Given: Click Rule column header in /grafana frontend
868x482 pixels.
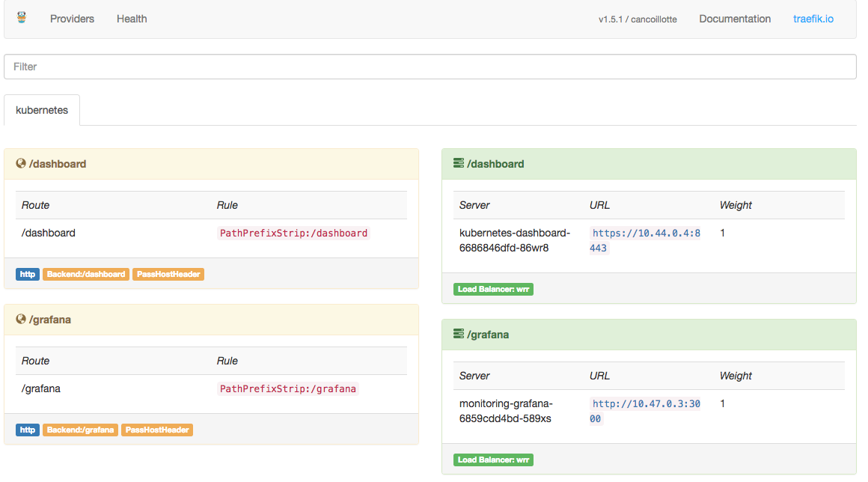Looking at the screenshot, I should tap(227, 360).
